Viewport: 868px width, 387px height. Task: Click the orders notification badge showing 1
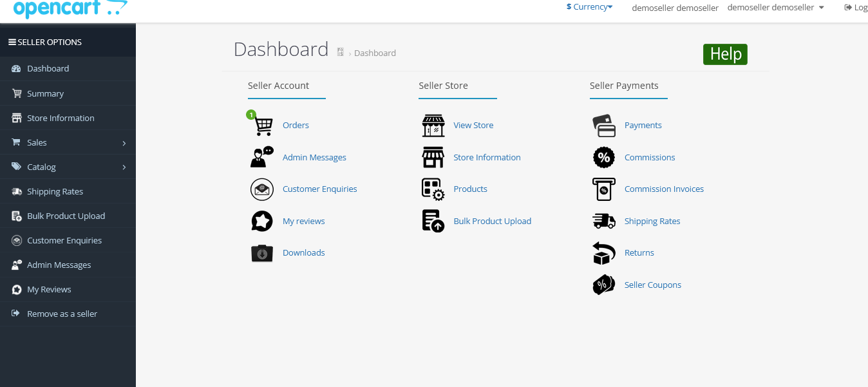pyautogui.click(x=251, y=114)
